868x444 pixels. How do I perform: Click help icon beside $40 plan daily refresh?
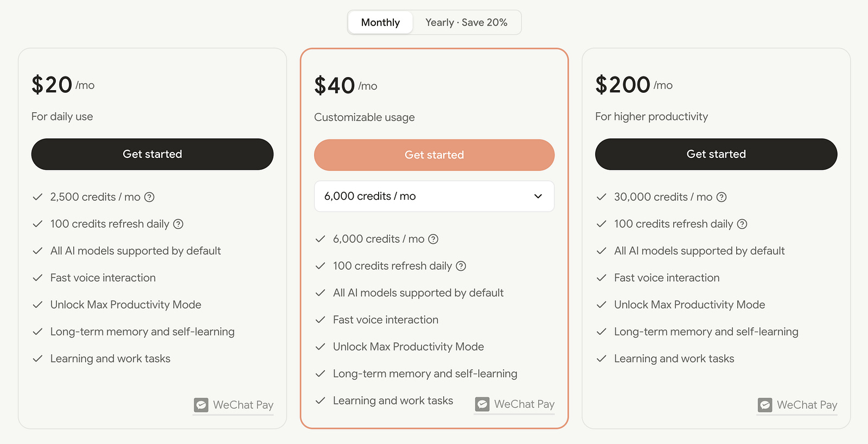[x=461, y=266]
